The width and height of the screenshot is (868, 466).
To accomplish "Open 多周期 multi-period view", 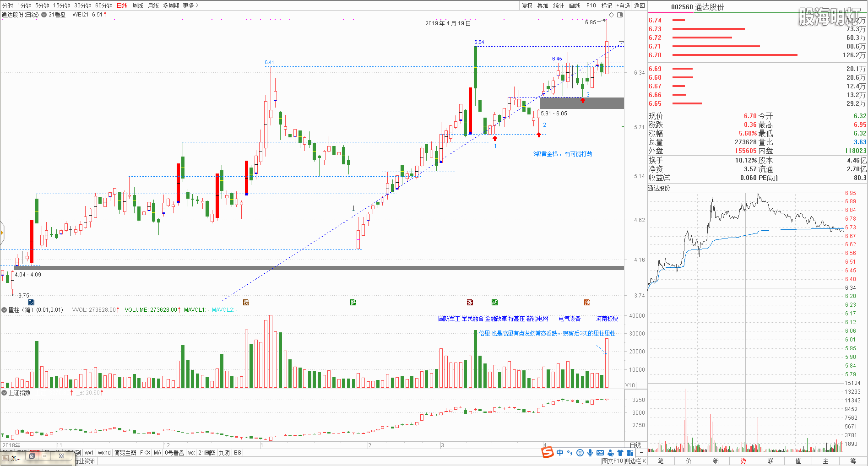I will coord(171,5).
